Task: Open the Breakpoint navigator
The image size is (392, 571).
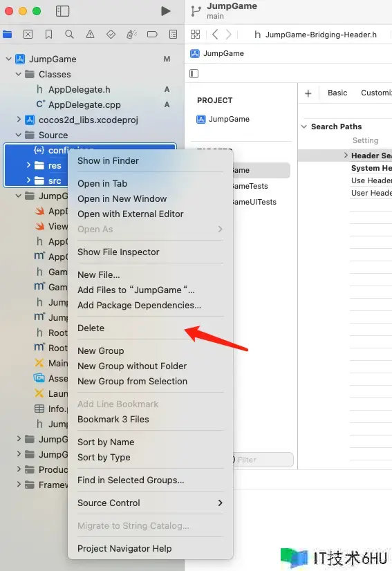Action: coord(152,35)
